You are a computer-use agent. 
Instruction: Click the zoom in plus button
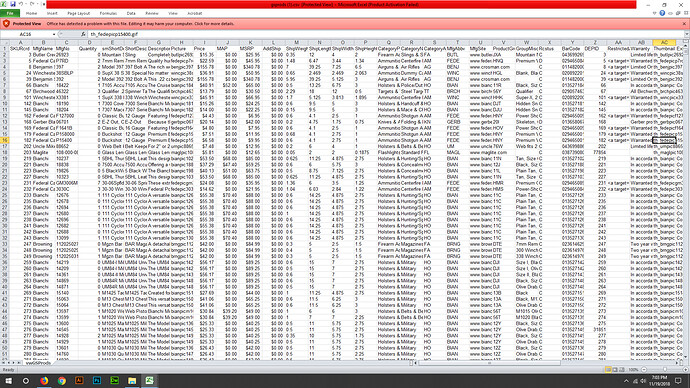(686, 370)
